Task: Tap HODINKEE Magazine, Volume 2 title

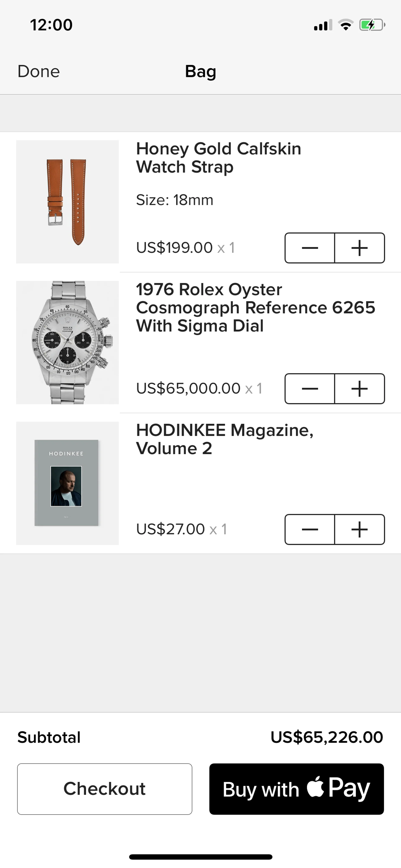Action: [x=225, y=439]
